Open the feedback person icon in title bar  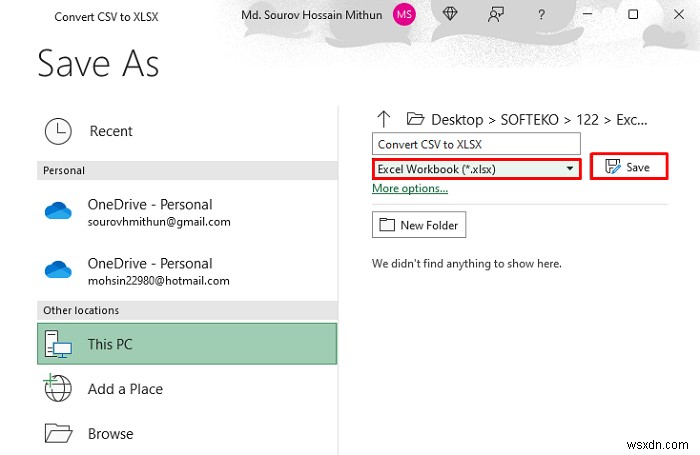coord(496,14)
